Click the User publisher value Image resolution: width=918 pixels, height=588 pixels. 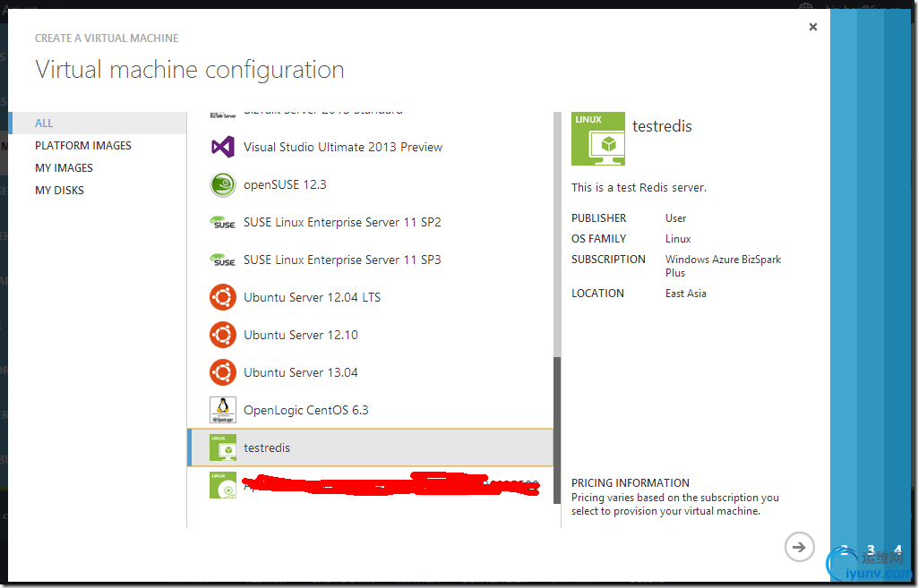[675, 218]
